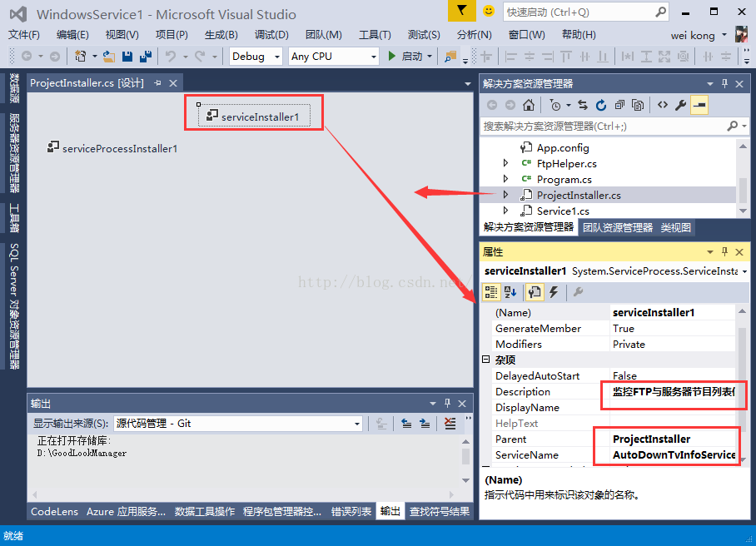Screen dimensions: 756x546
Task: Click the New Project toolbar icon
Action: (x=81, y=57)
